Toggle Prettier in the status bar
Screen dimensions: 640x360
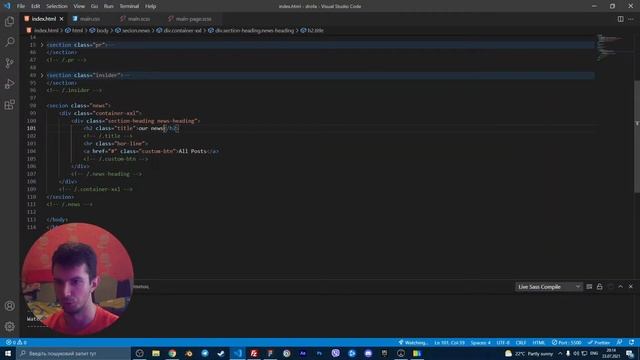click(599, 342)
